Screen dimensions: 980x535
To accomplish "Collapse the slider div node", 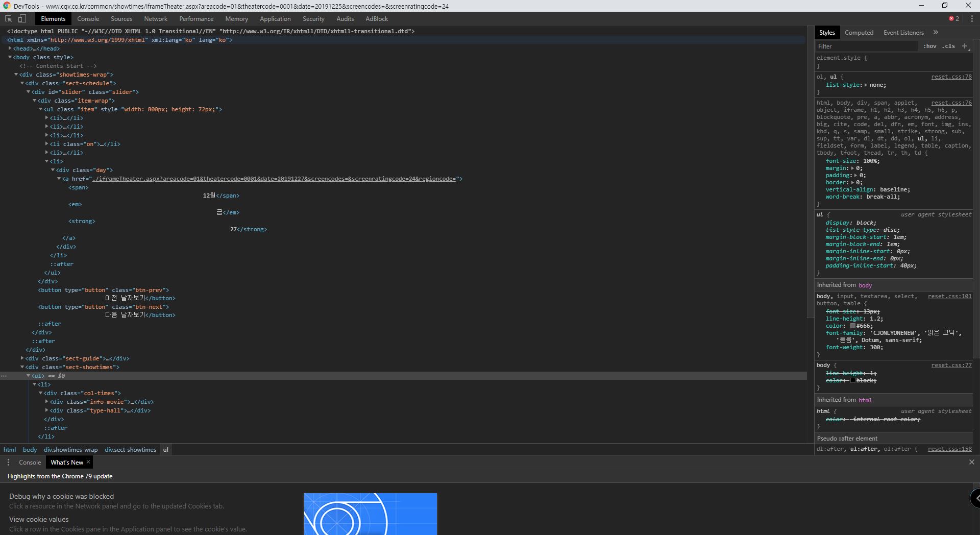I will [28, 92].
